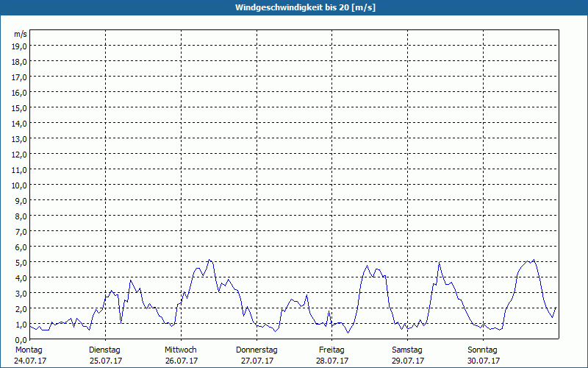Click the 19,0 y-axis label

(19, 46)
